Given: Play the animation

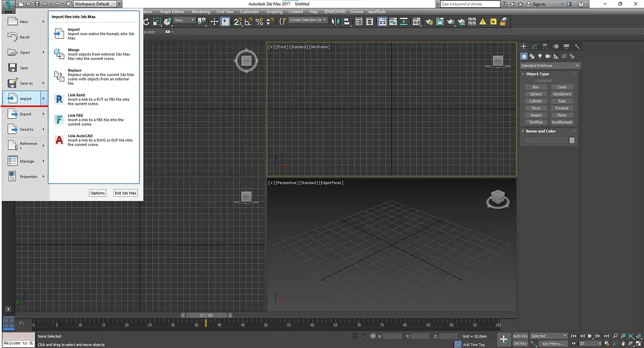Looking at the screenshot, I should [589, 336].
